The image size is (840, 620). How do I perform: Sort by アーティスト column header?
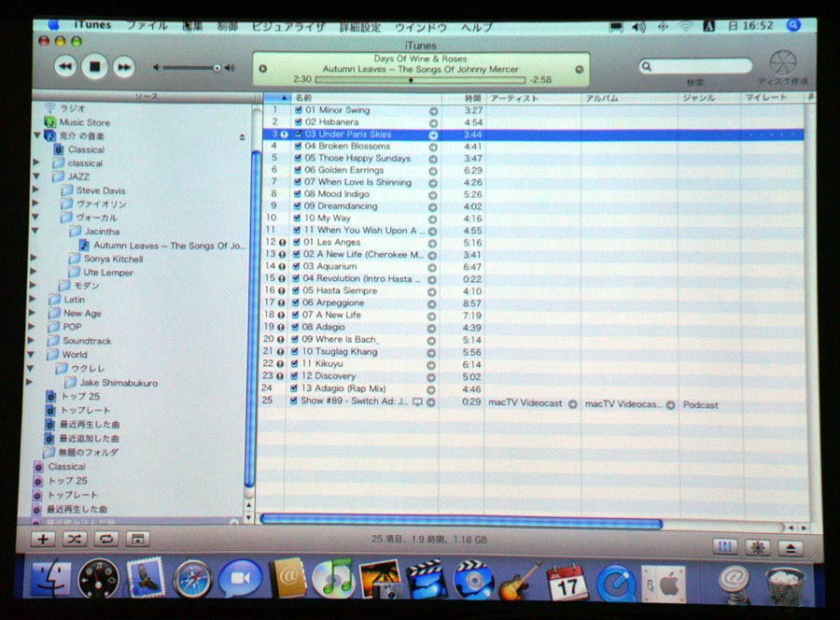pyautogui.click(x=533, y=99)
